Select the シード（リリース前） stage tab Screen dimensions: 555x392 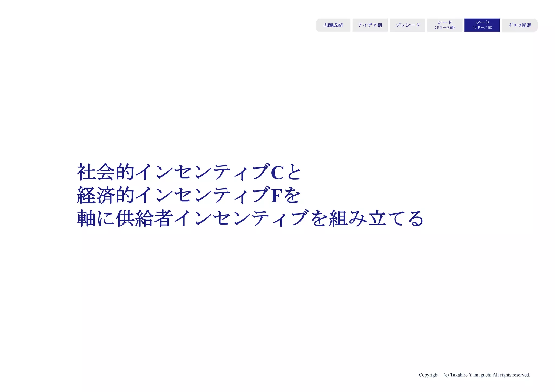click(445, 25)
